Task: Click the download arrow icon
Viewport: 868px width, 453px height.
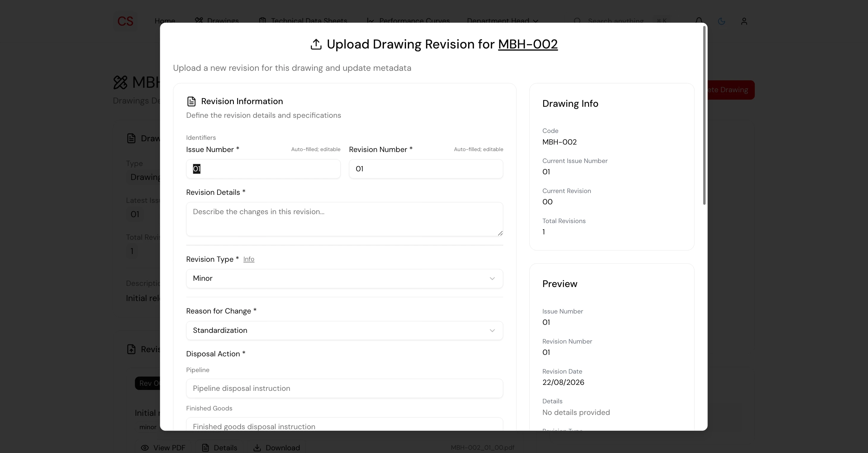Action: click(257, 447)
